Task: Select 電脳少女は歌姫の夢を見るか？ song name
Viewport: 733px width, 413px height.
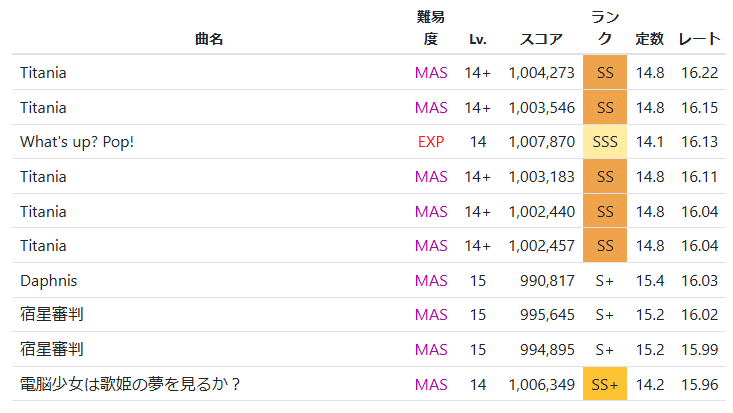Action: click(130, 384)
